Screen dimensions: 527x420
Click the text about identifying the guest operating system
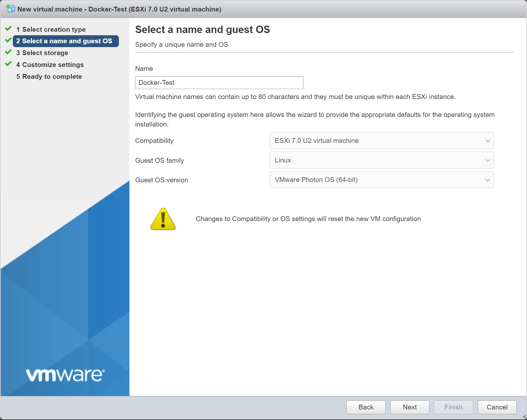coord(315,119)
